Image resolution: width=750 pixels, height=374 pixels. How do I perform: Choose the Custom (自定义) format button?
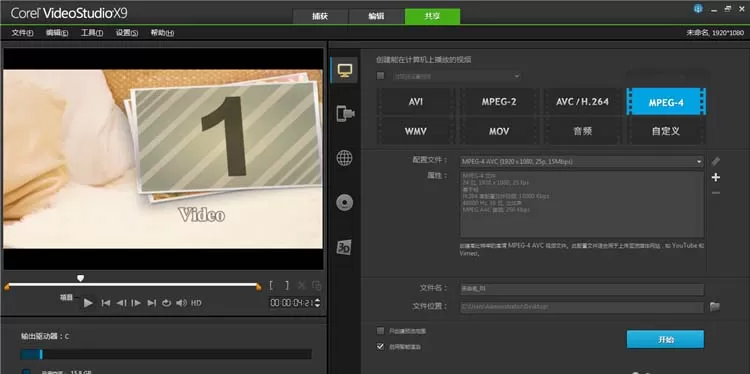tap(666, 131)
